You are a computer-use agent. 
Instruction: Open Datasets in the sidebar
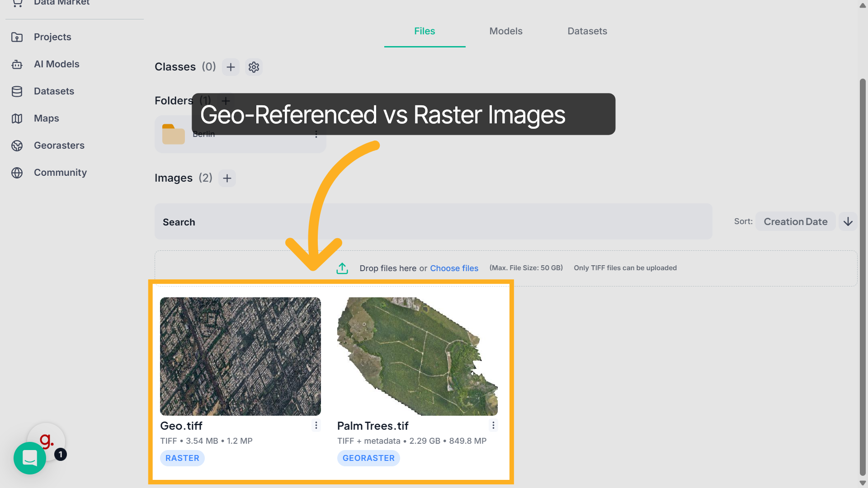point(54,91)
